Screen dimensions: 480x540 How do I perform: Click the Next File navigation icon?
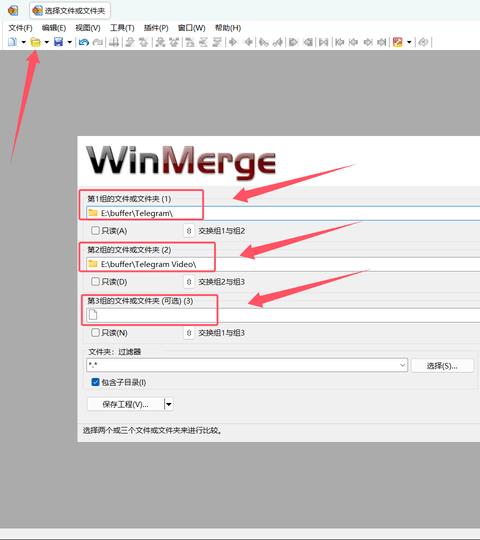tap(368, 42)
